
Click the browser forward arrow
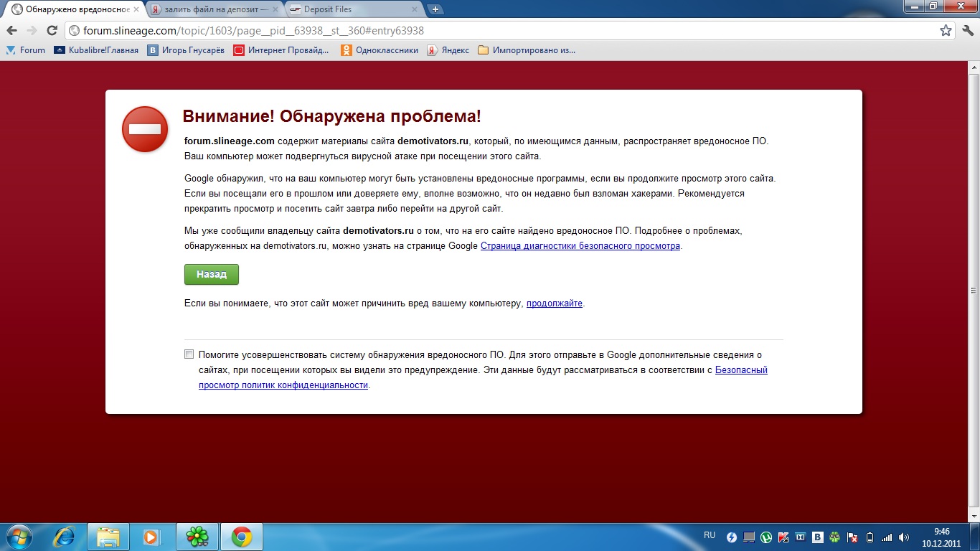point(32,31)
